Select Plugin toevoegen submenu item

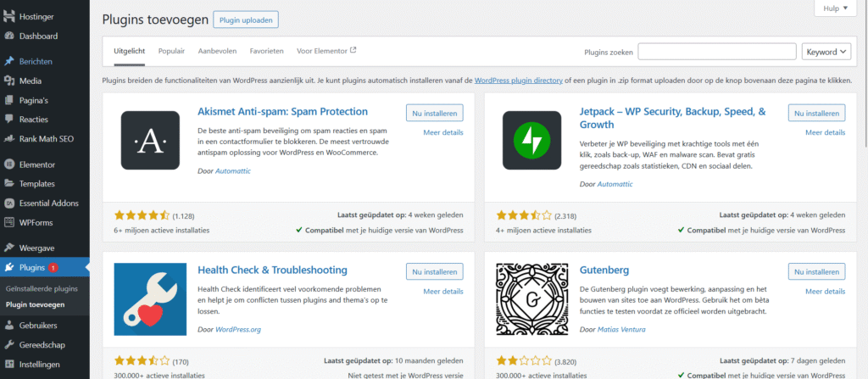point(35,304)
